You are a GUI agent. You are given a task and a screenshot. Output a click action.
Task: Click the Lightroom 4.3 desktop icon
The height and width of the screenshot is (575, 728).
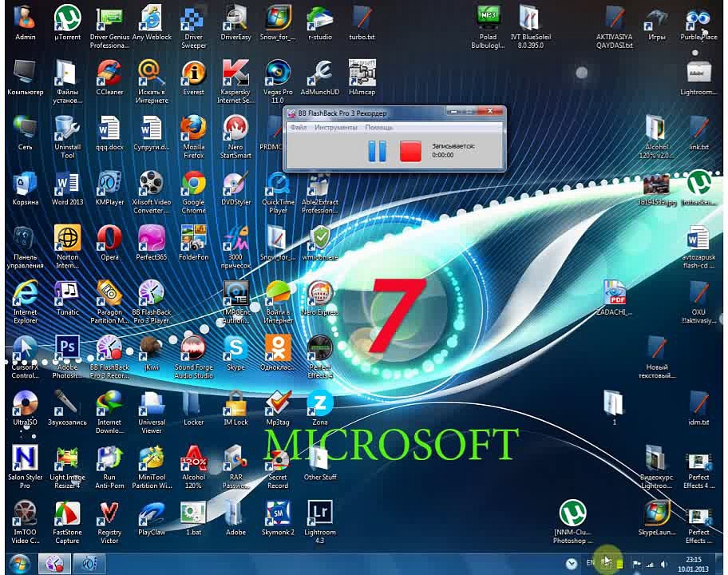tap(320, 522)
